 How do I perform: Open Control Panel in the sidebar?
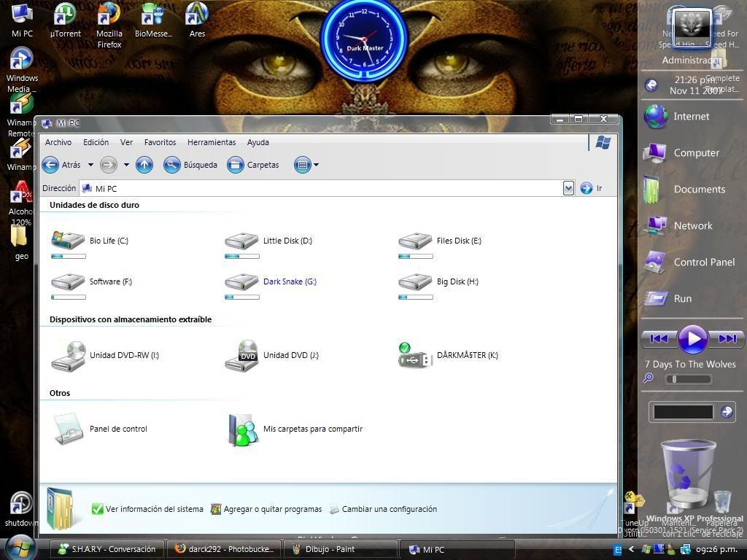click(689, 262)
